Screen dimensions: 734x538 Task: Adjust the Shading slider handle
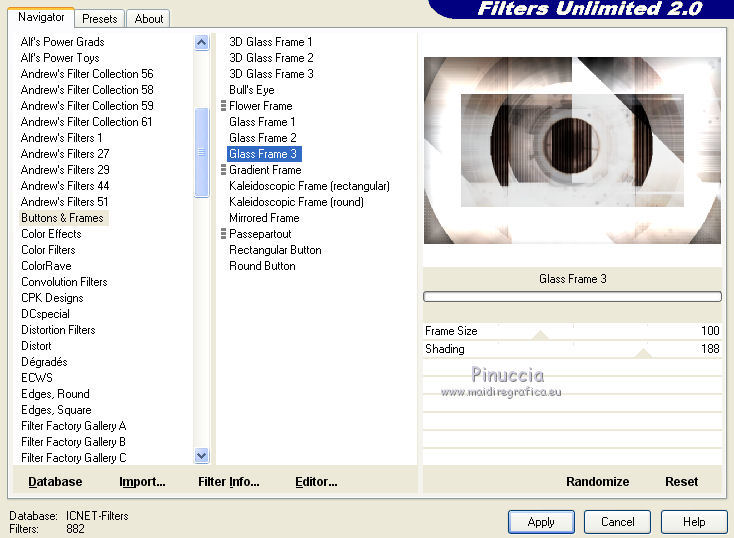coord(644,353)
